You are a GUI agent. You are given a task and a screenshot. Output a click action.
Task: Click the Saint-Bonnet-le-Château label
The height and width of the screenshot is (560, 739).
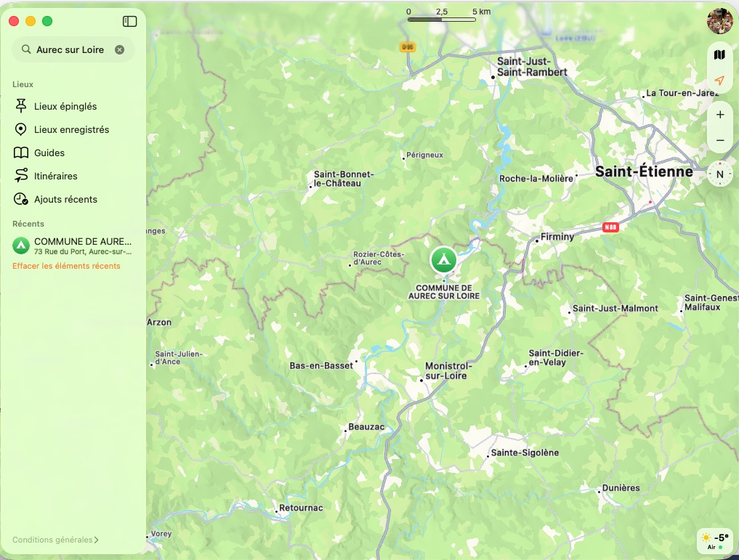coord(344,179)
